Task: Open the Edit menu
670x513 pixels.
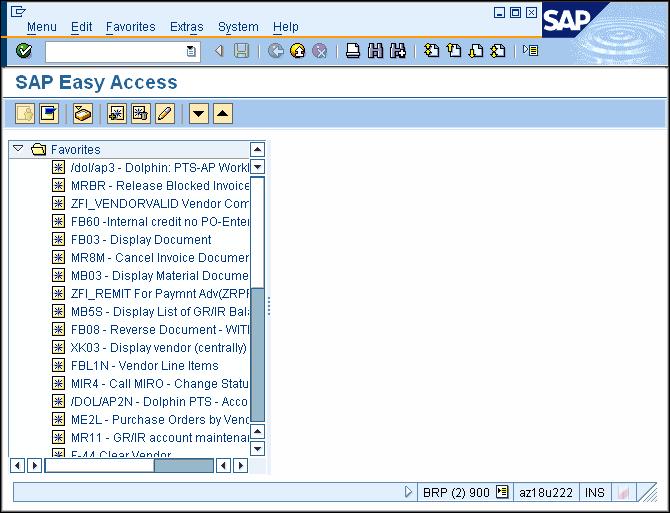Action: click(x=81, y=27)
